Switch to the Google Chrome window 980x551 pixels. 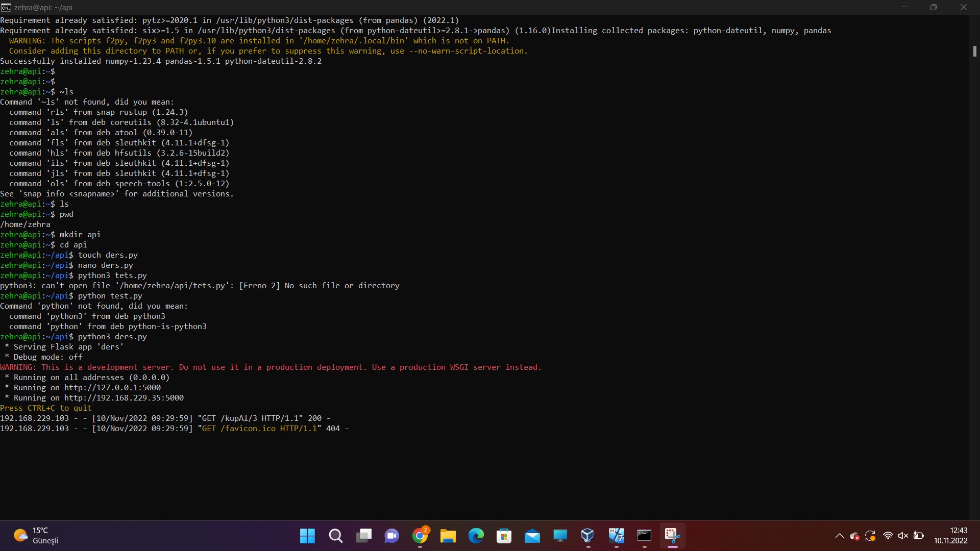(x=420, y=536)
